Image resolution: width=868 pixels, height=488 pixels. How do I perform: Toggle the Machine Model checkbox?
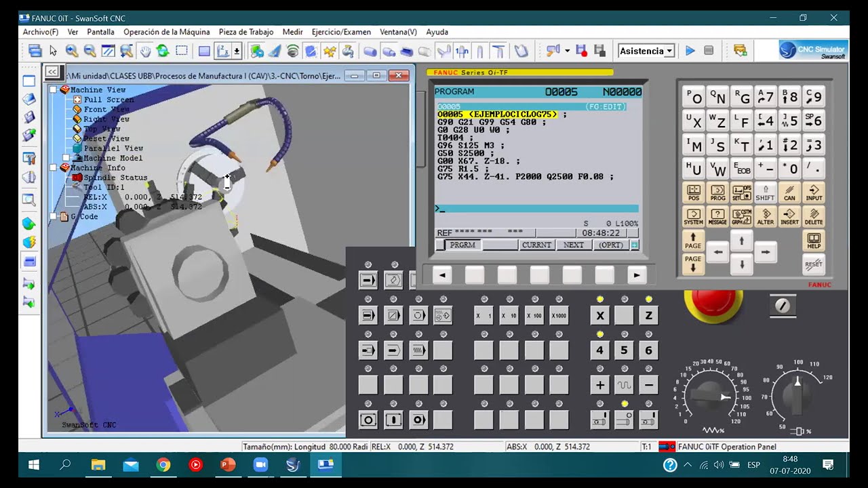(66, 158)
